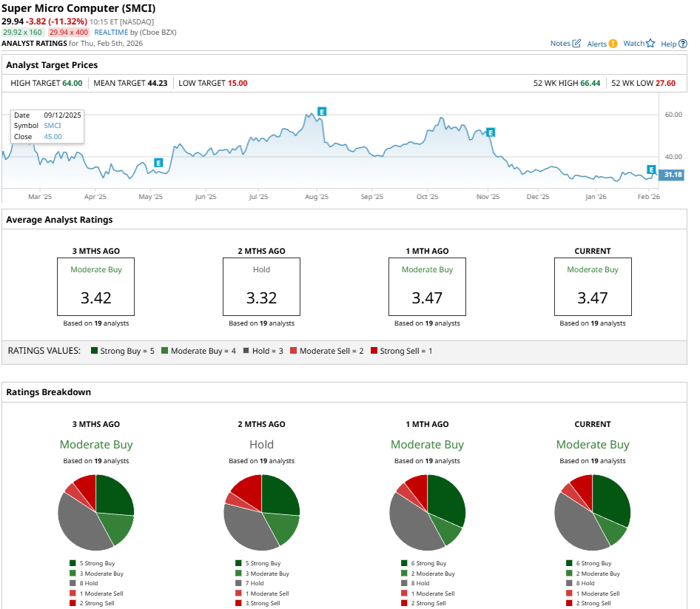Click the green bid badge 29.92 x 160
This screenshot has width=700, height=609.
[x=23, y=33]
